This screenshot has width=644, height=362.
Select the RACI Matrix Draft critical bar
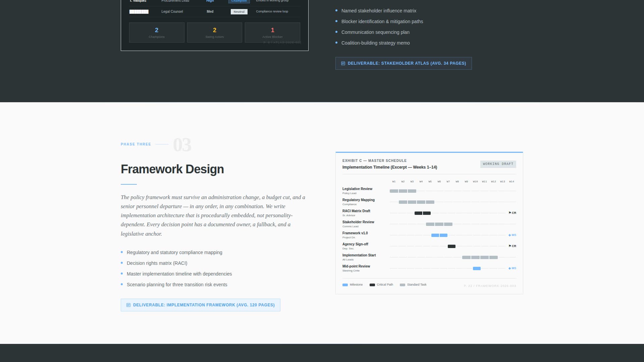[423, 213]
